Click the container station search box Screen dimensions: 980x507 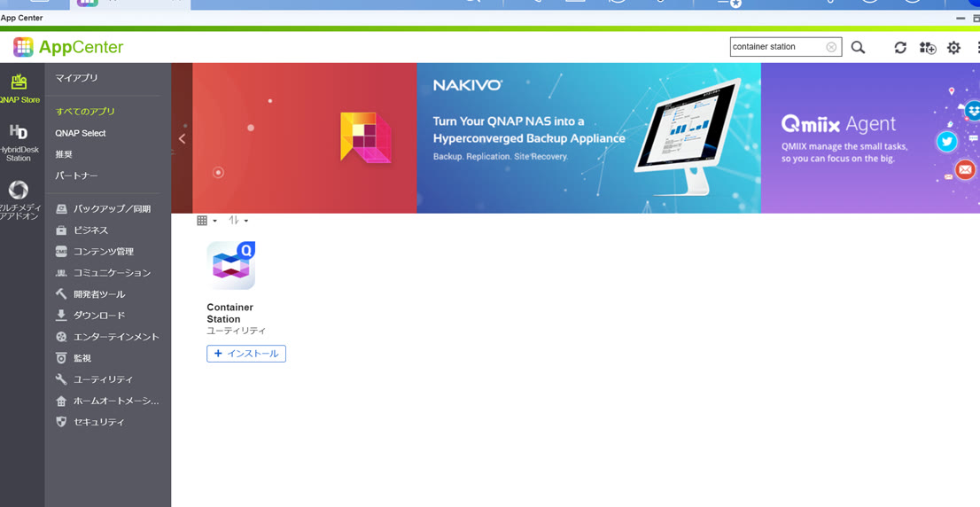(776, 47)
